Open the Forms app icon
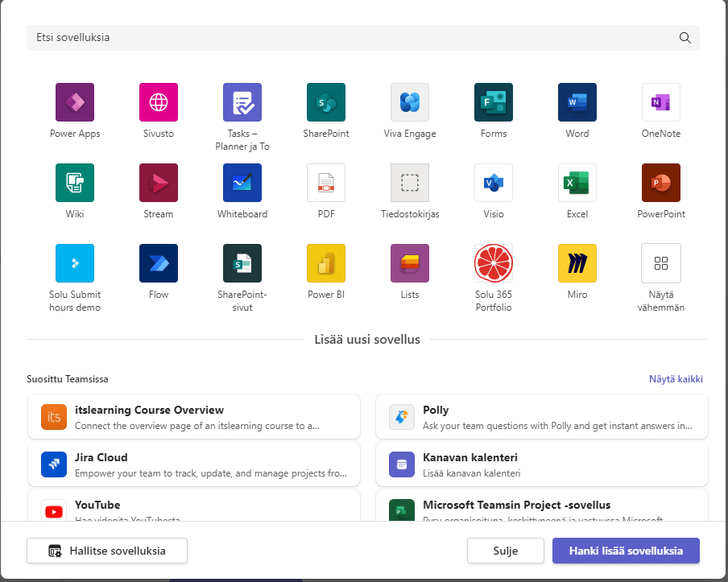 (x=494, y=103)
